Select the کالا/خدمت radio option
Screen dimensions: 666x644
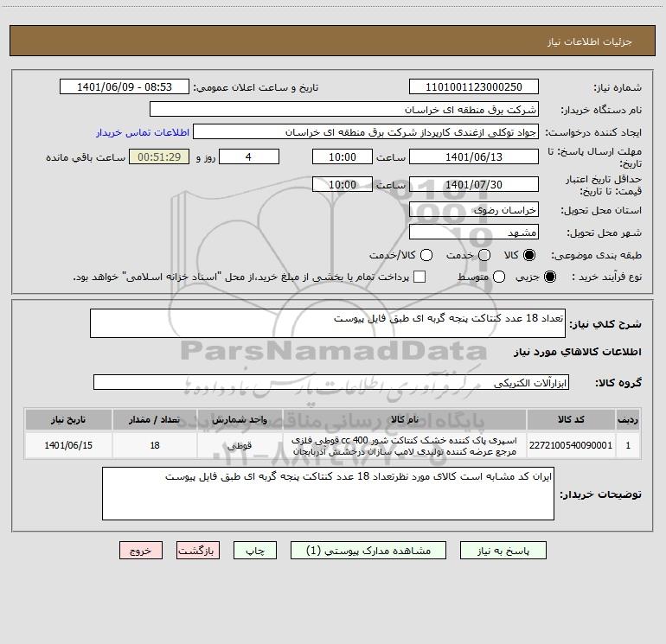coord(426,255)
